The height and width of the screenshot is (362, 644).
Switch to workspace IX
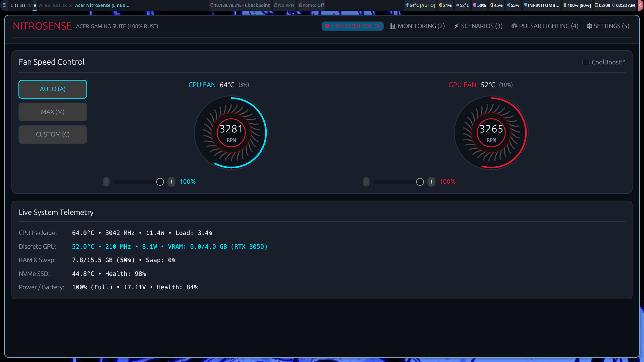[65, 5]
